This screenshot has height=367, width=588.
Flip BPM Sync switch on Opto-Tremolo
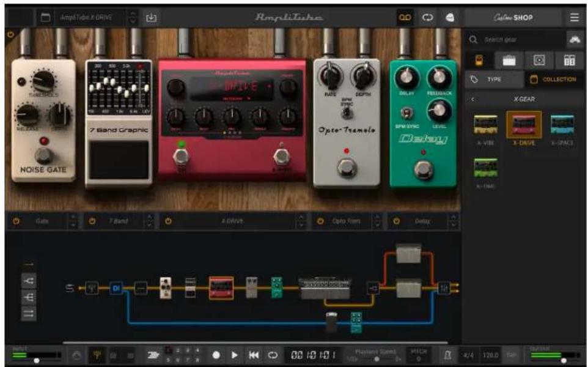coord(347,112)
